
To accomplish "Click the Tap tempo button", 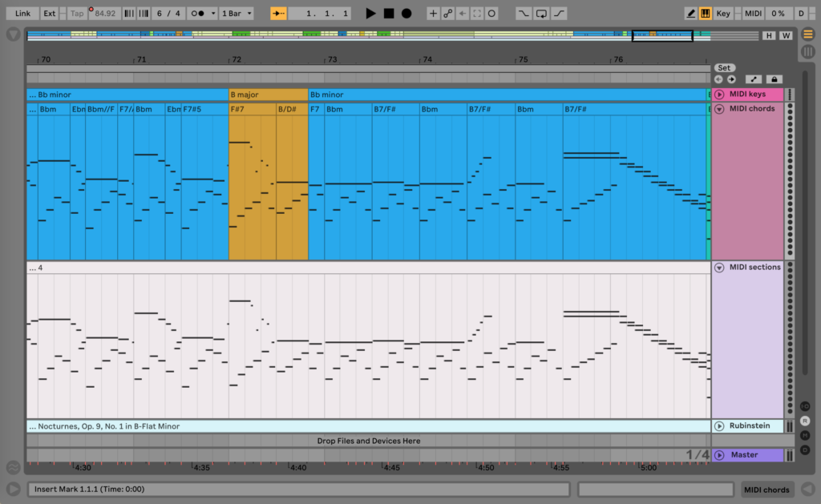I will [77, 13].
